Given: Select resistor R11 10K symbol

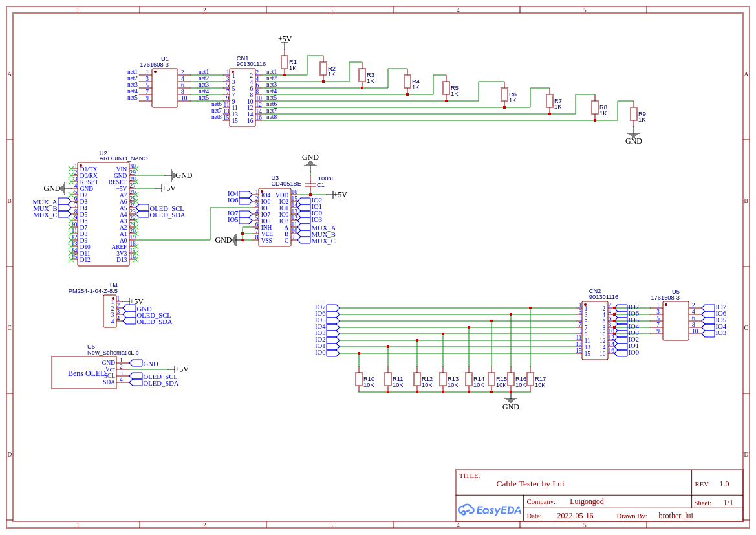Looking at the screenshot, I should [x=387, y=379].
